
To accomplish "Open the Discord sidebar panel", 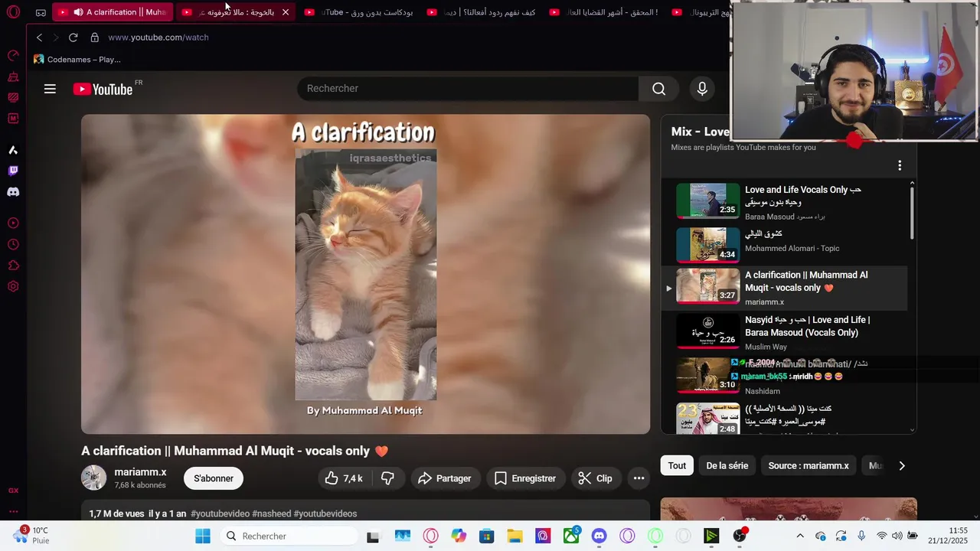I will pos(13,192).
